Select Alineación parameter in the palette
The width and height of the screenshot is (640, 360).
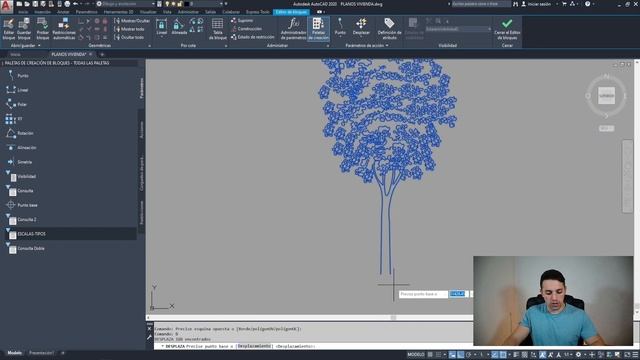(21, 148)
